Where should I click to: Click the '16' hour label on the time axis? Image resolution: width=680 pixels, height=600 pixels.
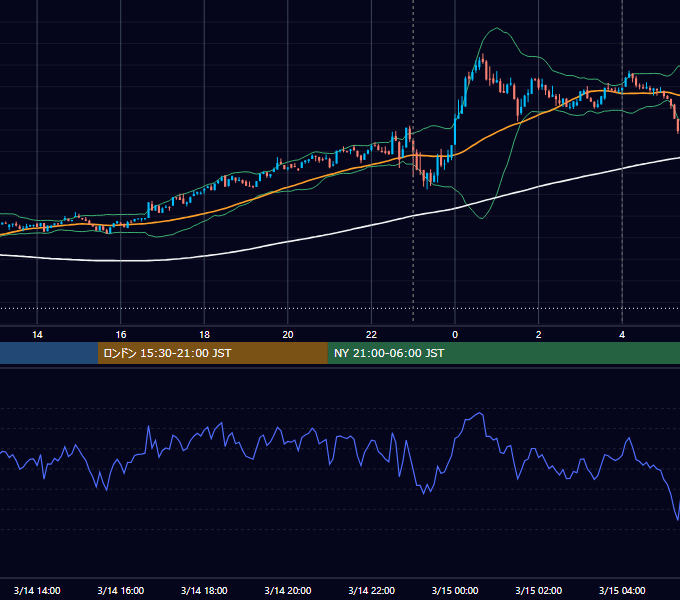[x=121, y=335]
